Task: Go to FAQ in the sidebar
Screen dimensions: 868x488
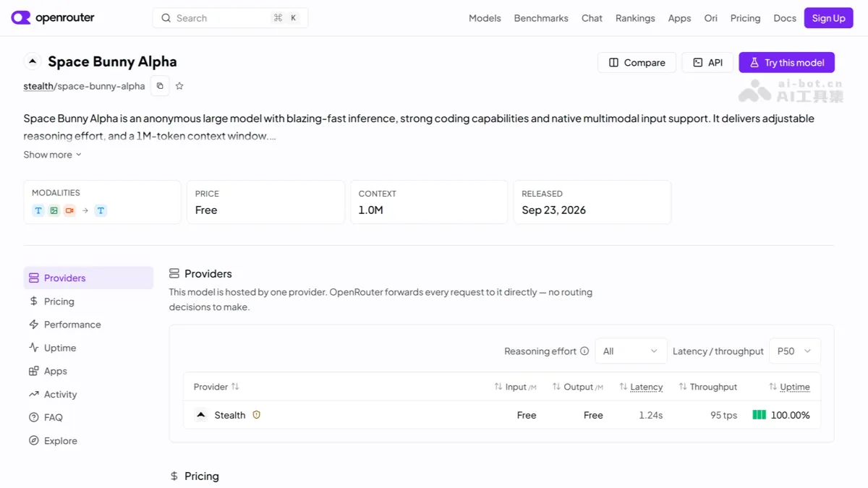Action: click(88, 417)
